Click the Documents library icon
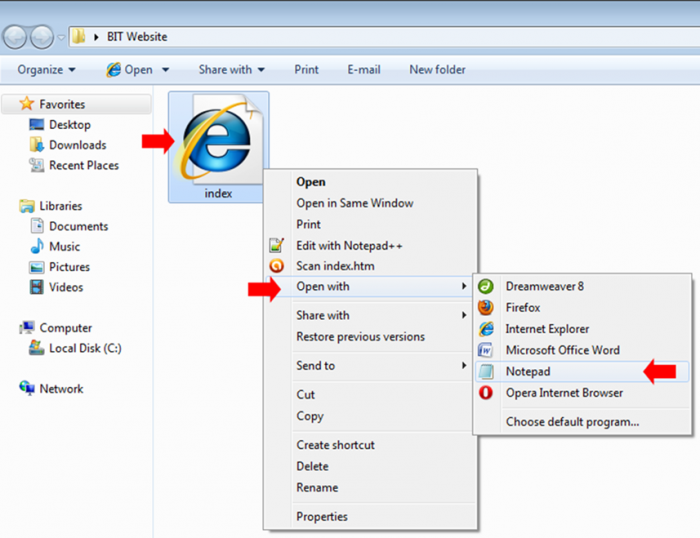Viewport: 700px width, 538px height. (x=37, y=226)
